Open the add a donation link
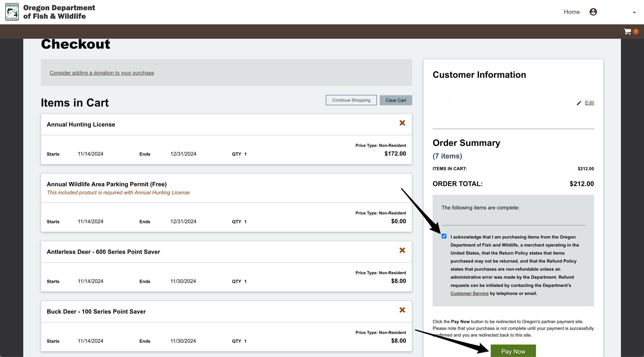This screenshot has height=357, width=644. click(102, 73)
